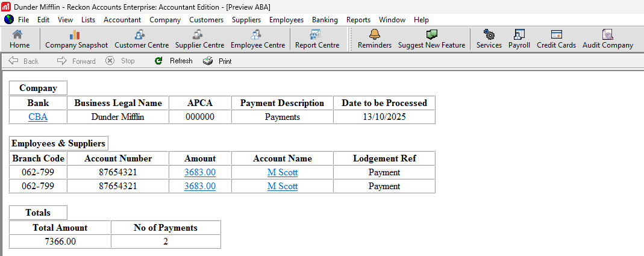Open the Payroll icon

coord(519,39)
